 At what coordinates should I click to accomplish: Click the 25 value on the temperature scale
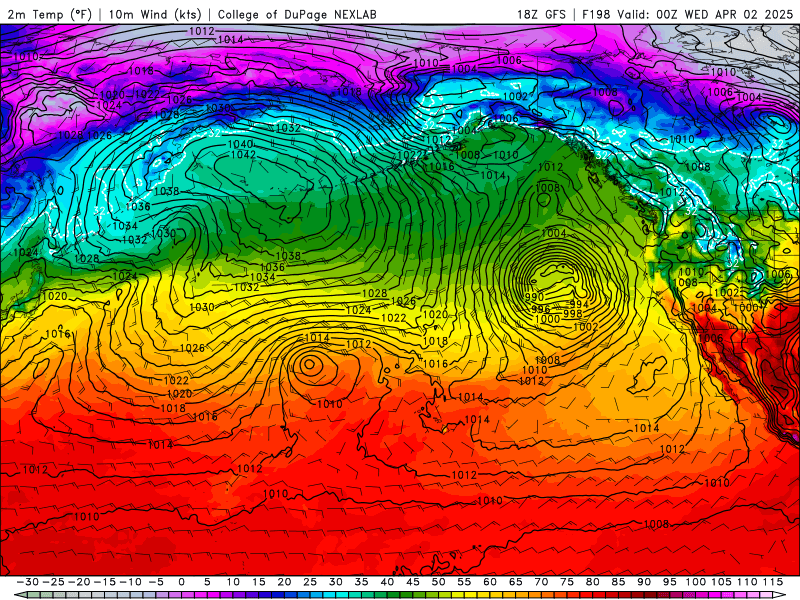coord(310,582)
